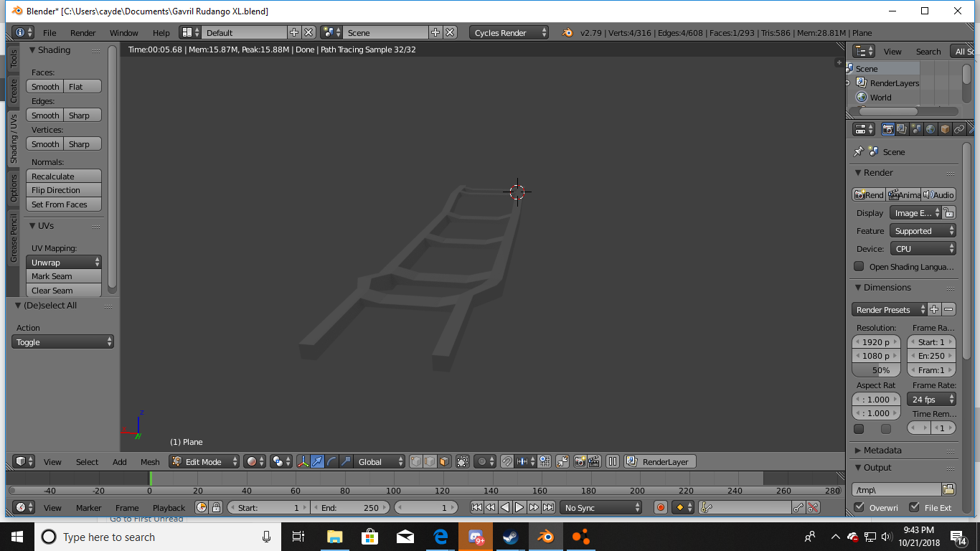Set faces to Smooth shading
The height and width of the screenshot is (551, 980).
pyautogui.click(x=45, y=86)
